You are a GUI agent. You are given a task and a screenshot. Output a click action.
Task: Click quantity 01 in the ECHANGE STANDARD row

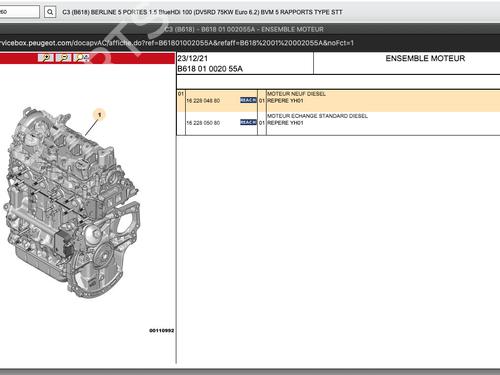click(262, 123)
